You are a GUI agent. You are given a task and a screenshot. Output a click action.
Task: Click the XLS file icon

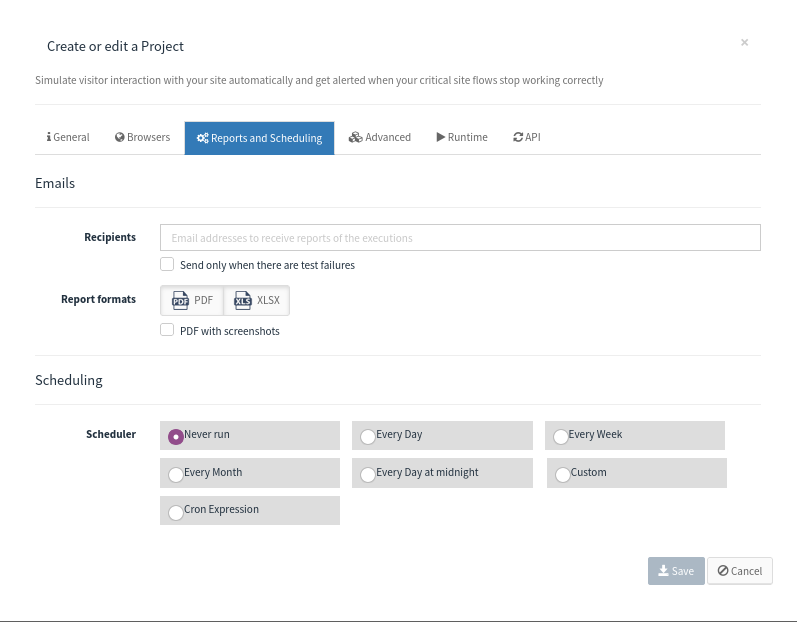coord(243,300)
